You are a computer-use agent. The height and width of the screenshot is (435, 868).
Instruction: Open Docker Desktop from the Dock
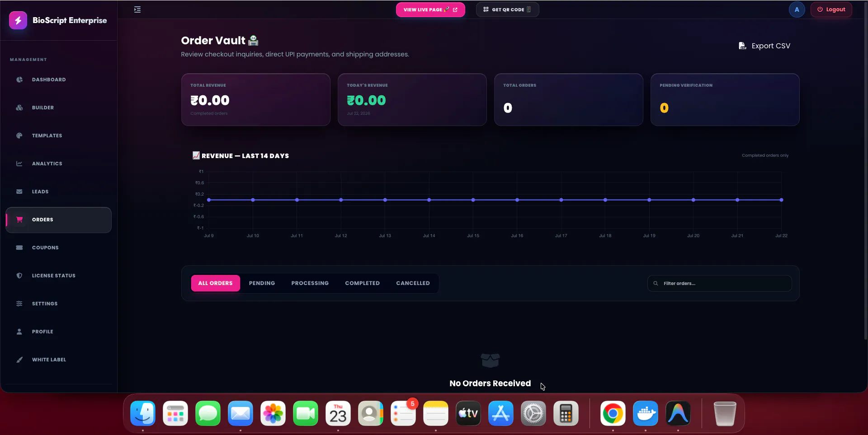(646, 413)
